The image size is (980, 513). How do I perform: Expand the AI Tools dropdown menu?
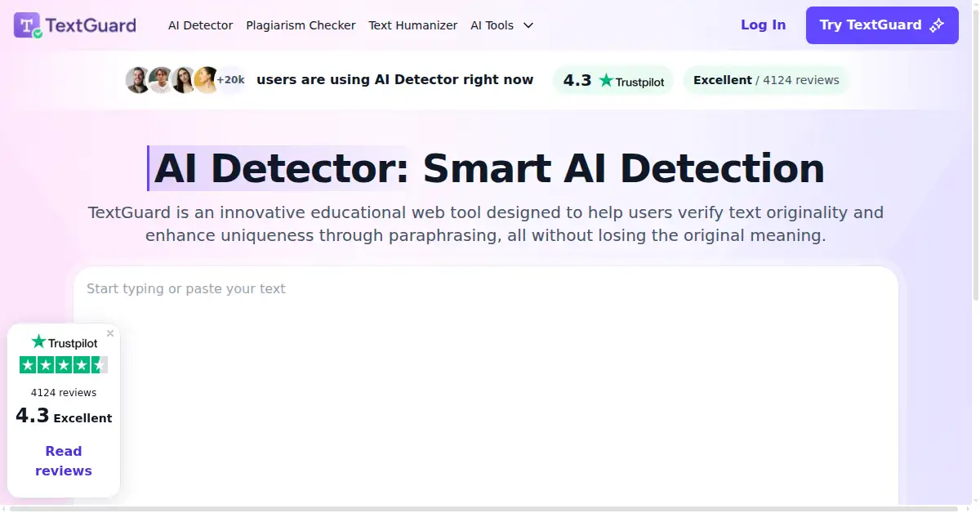tap(501, 25)
